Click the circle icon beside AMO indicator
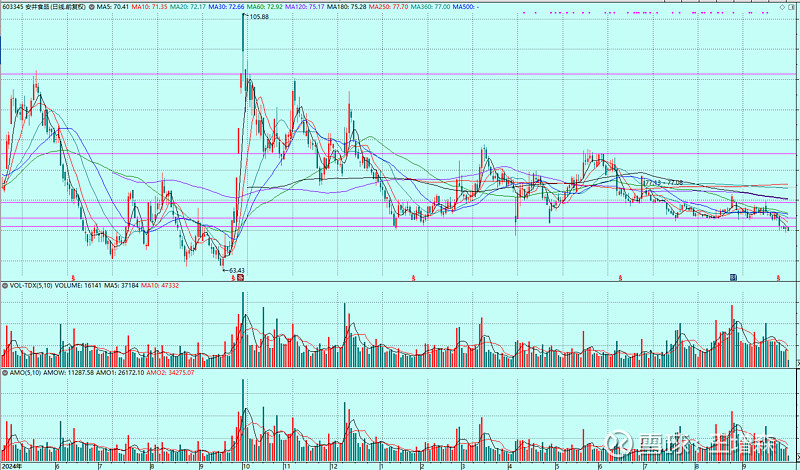 coord(5,372)
